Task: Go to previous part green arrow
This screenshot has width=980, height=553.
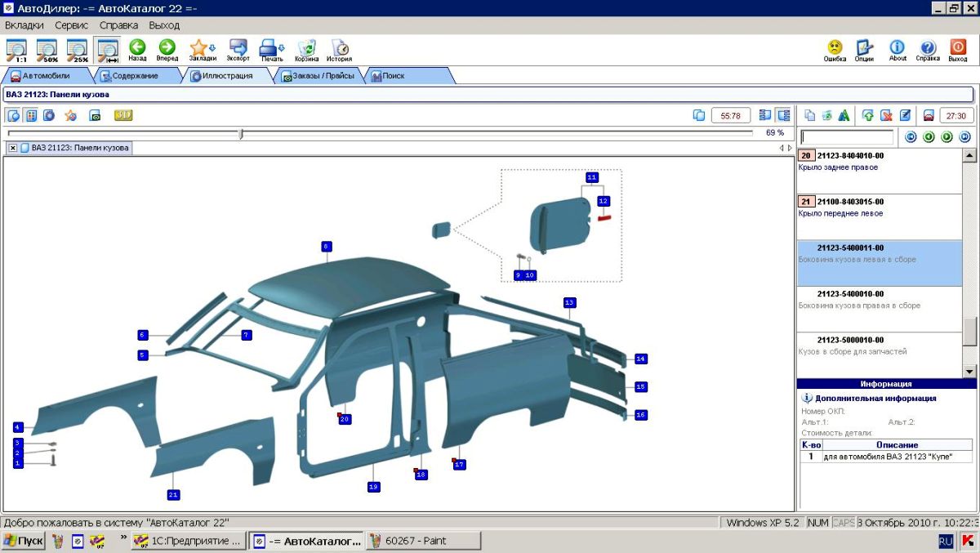Action: pos(929,137)
